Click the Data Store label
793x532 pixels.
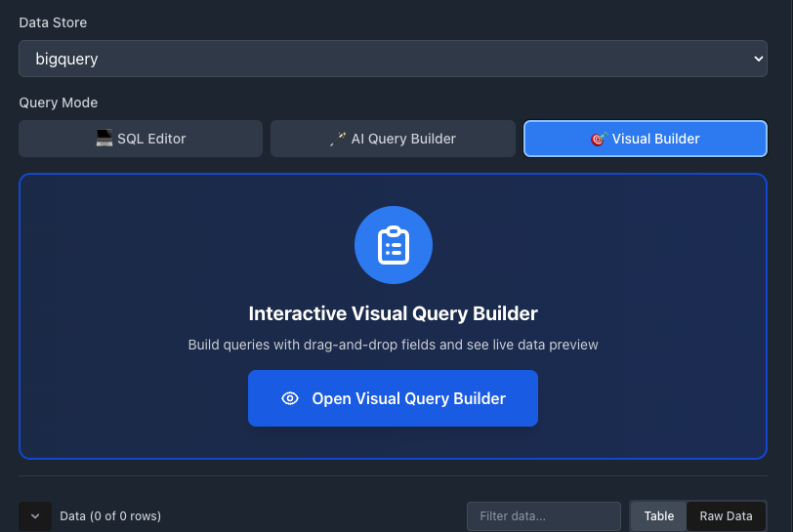53,22
